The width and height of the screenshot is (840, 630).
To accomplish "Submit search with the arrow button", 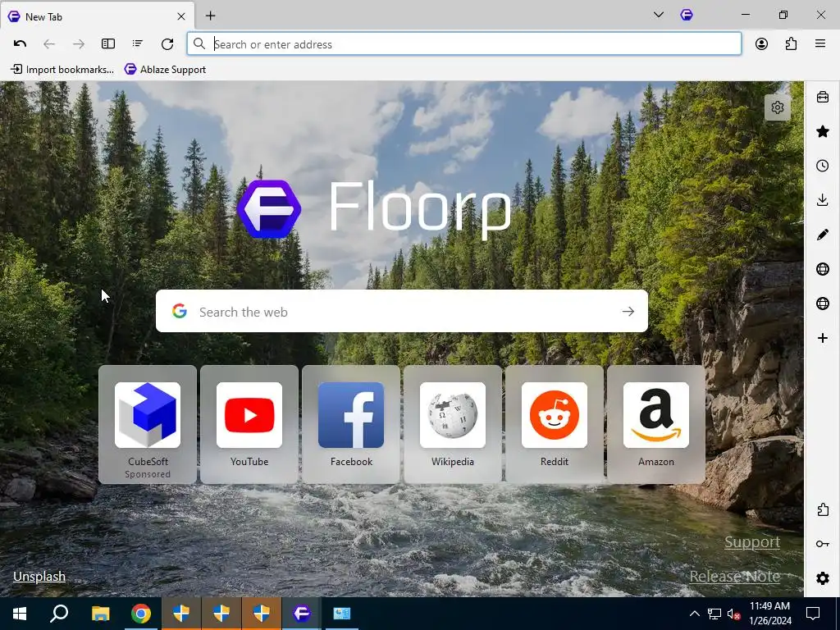I will coord(628,311).
